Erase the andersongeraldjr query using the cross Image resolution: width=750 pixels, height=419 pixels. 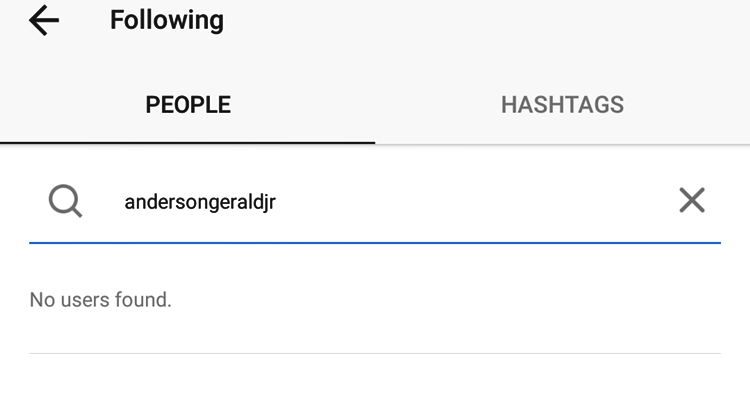pyautogui.click(x=692, y=200)
